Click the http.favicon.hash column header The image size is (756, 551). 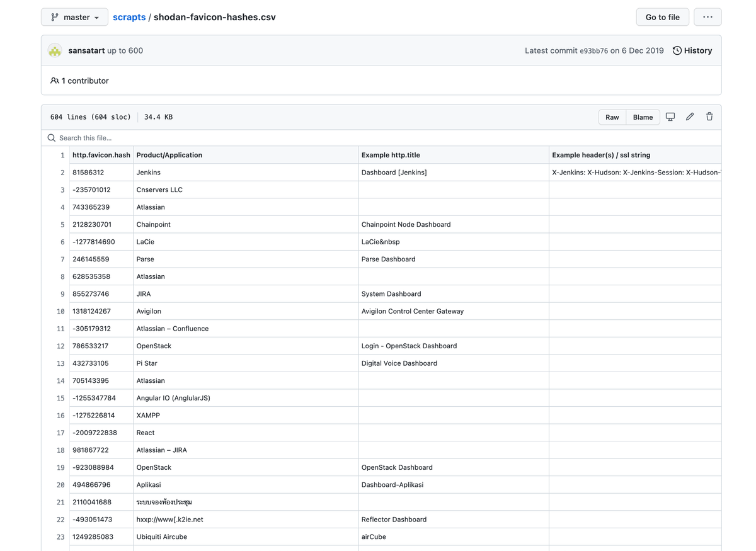click(x=101, y=155)
